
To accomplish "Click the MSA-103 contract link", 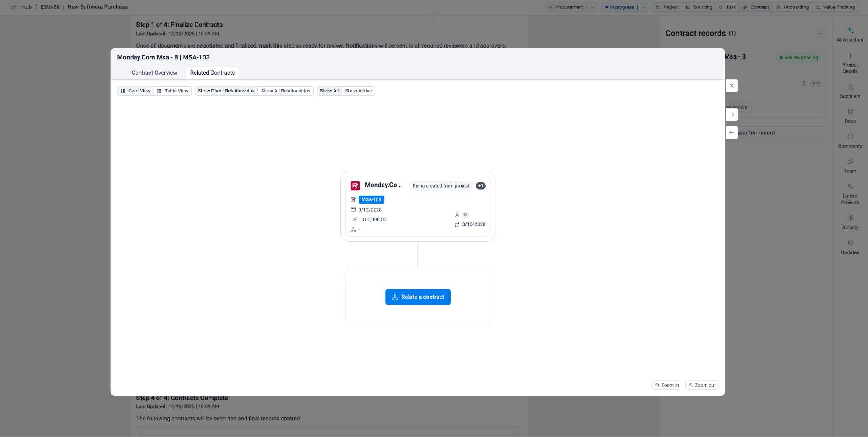I will pyautogui.click(x=371, y=199).
